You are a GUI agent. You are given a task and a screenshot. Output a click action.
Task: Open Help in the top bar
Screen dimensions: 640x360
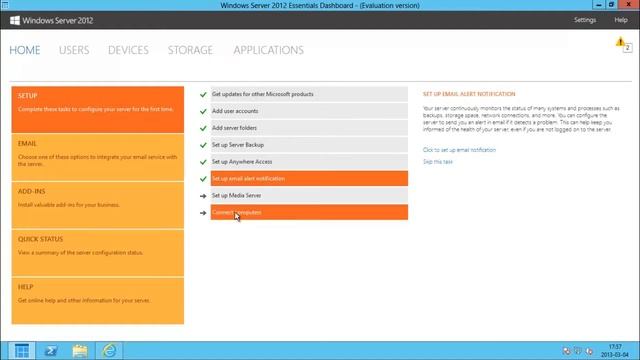pos(621,20)
